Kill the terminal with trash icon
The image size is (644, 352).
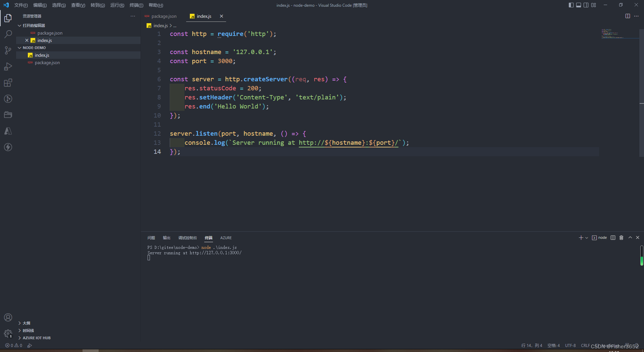pos(621,238)
